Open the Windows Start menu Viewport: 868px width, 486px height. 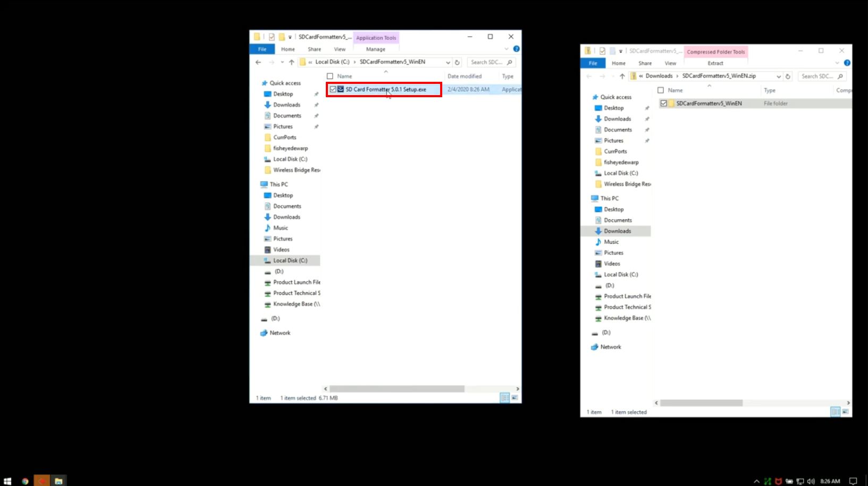click(7, 481)
